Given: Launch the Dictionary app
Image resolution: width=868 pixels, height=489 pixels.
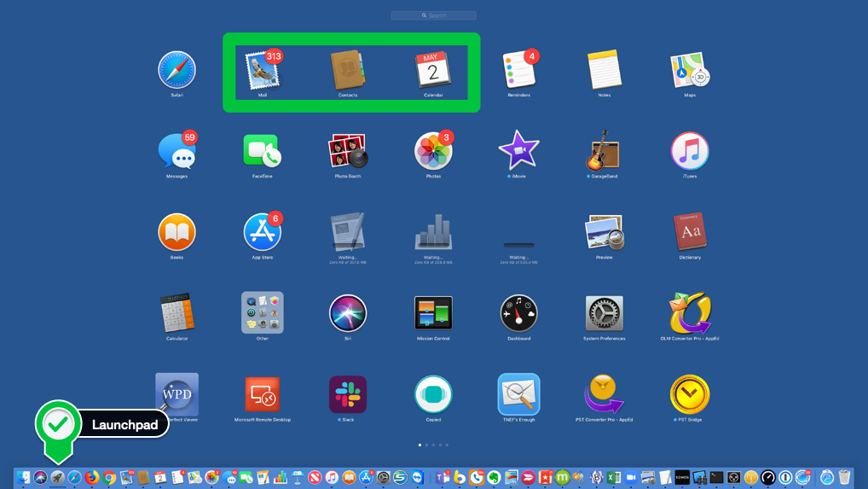Looking at the screenshot, I should (x=690, y=231).
